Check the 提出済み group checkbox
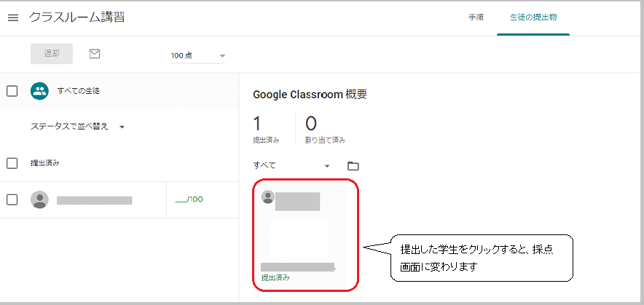Screen dimensions: 644x305 click(12, 163)
